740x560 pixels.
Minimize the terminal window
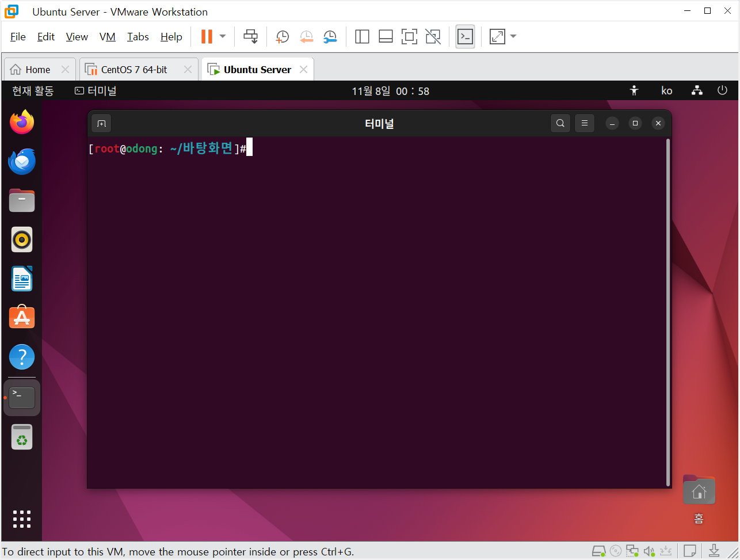613,123
